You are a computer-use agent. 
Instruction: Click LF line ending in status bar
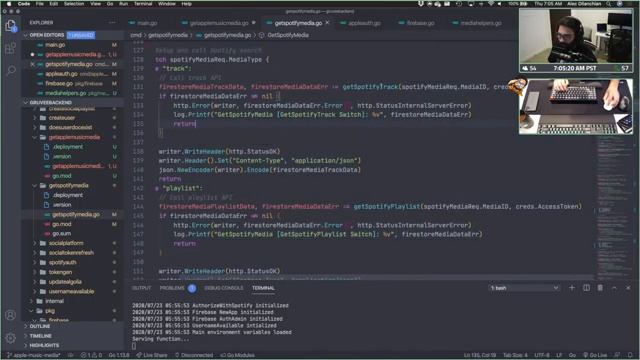coord(560,355)
